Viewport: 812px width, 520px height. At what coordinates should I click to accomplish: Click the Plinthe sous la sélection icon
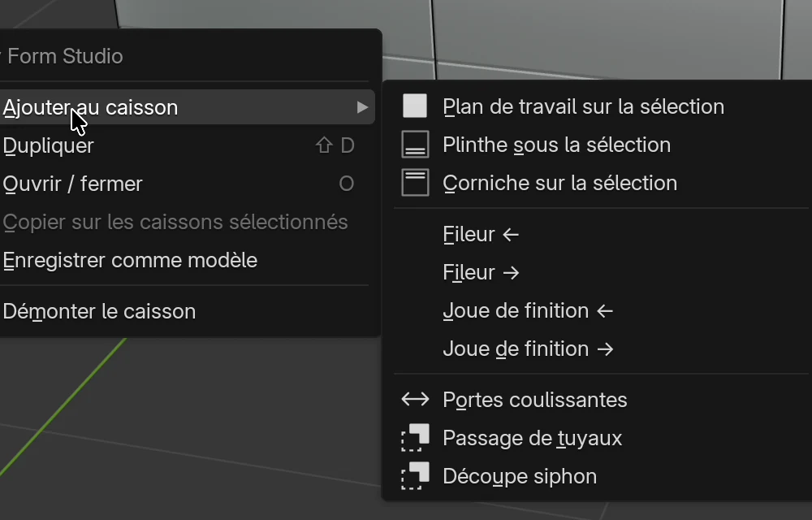415,145
